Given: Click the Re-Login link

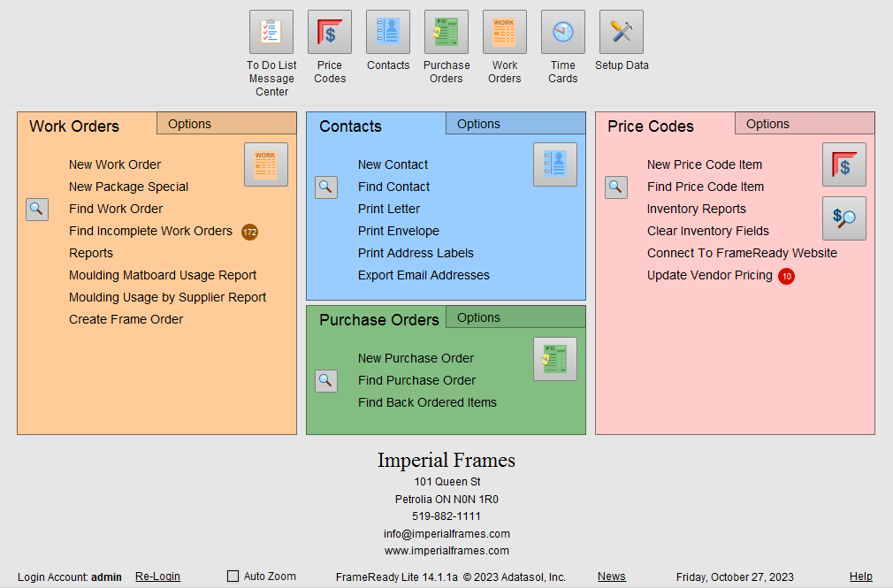Looking at the screenshot, I should pos(157,577).
